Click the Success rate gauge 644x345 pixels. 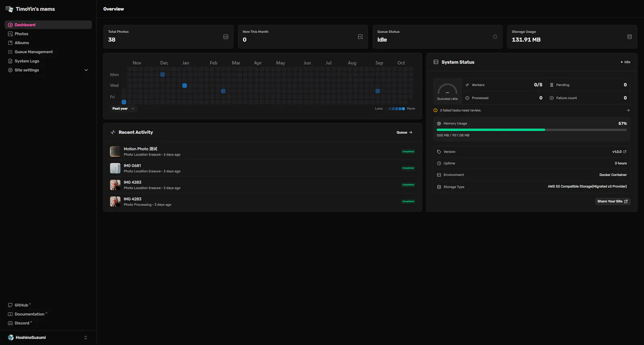(447, 89)
